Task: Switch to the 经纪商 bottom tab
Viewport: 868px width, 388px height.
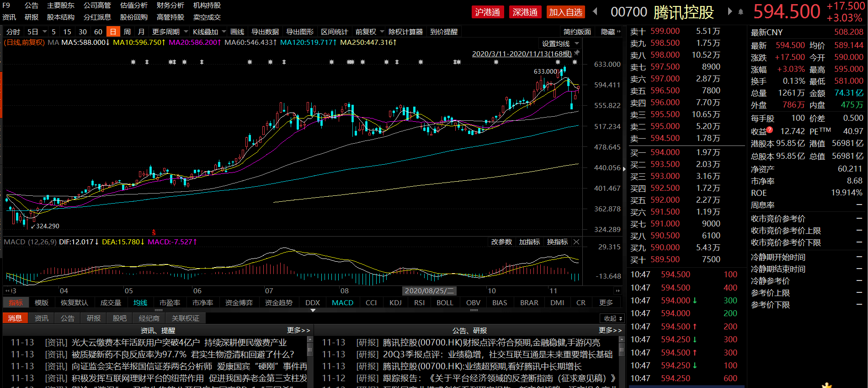Action: 149,318
